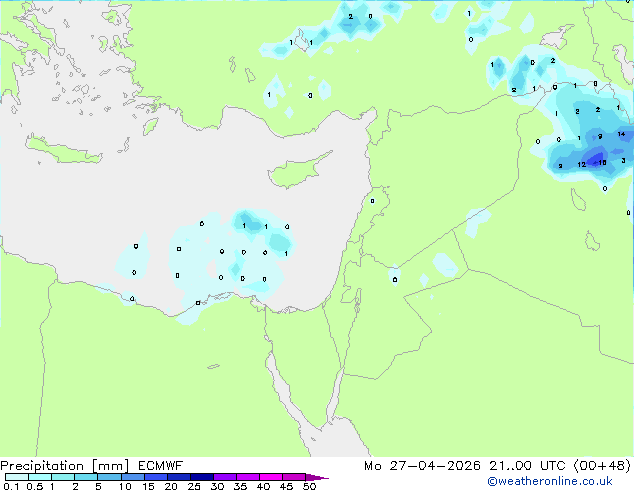Click the time '21..00 UTC'

[527, 466]
